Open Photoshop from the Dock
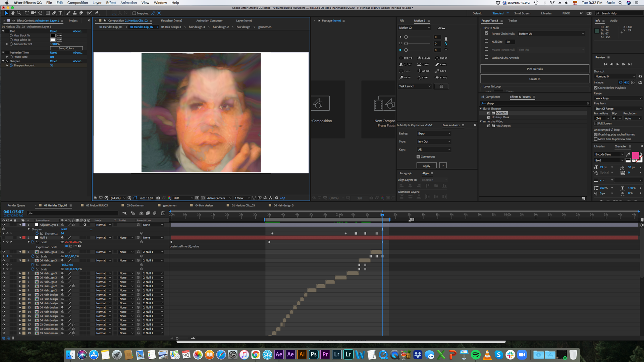Screen dimensions: 644x362 pyautogui.click(x=314, y=354)
